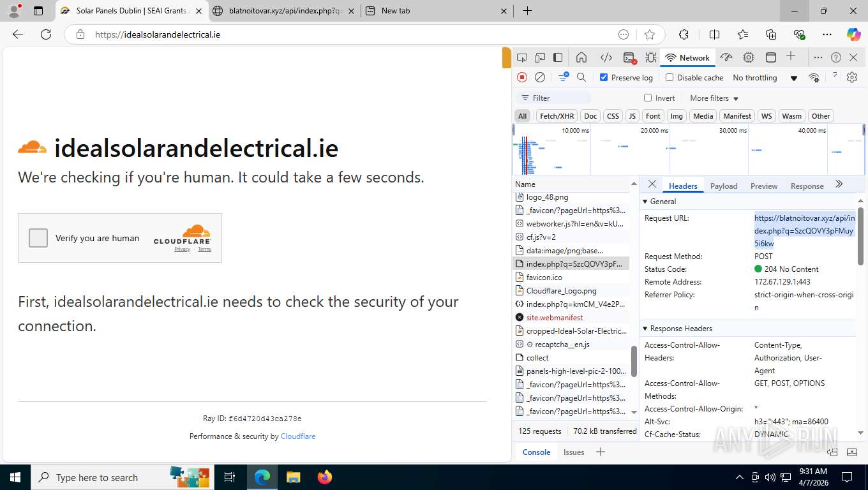Open the Performance gauge icon in DevTools
This screenshot has height=490, width=868.
click(726, 57)
